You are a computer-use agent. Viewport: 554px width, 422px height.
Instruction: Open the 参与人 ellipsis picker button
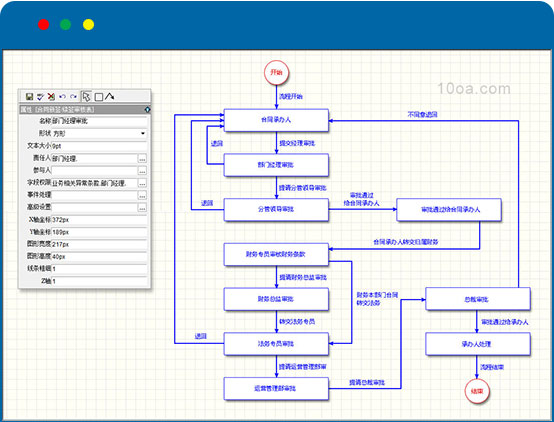pyautogui.click(x=142, y=171)
